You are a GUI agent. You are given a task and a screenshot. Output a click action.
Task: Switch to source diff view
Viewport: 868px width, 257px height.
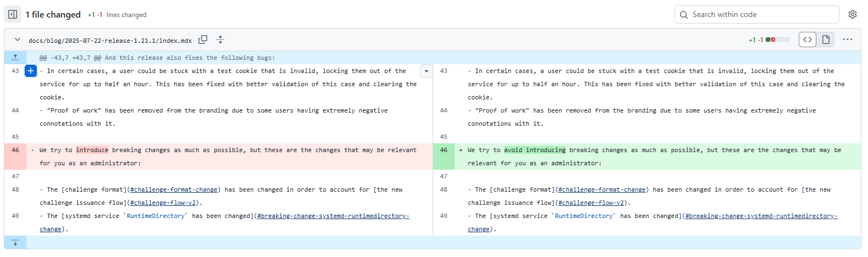[x=807, y=40]
